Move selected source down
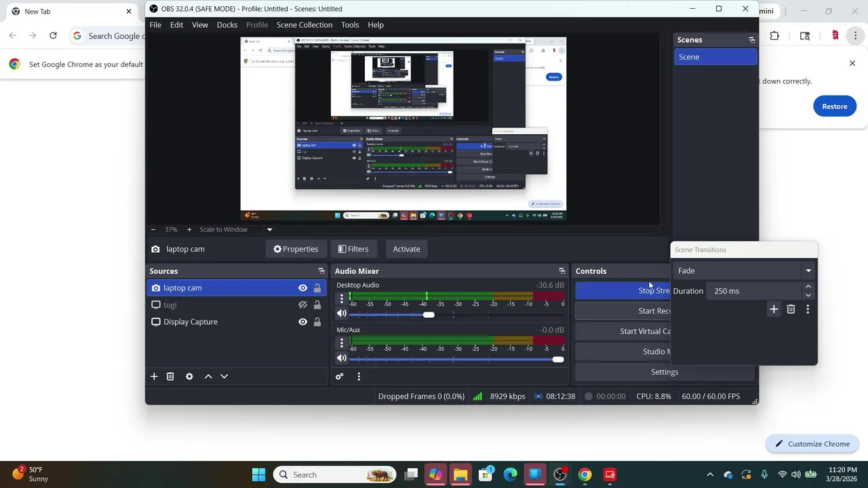The height and width of the screenshot is (488, 868). 224,376
